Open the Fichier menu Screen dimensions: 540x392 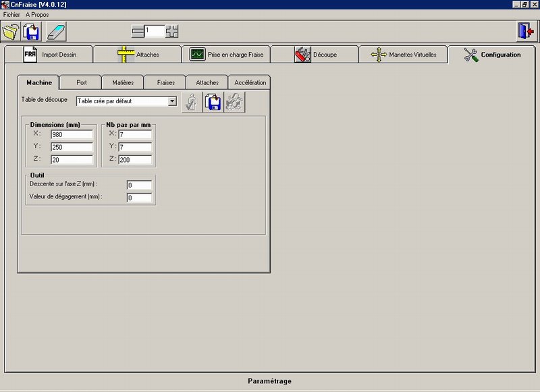11,14
